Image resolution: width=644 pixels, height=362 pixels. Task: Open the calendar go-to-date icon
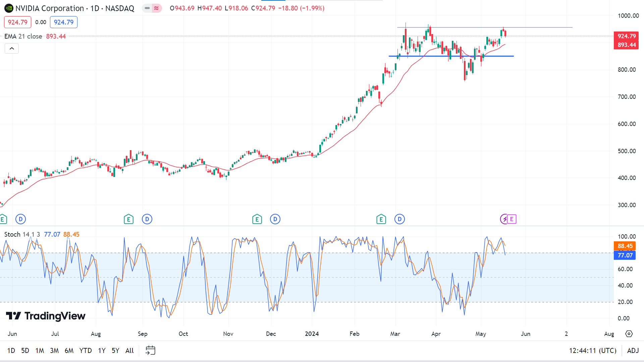[150, 350]
